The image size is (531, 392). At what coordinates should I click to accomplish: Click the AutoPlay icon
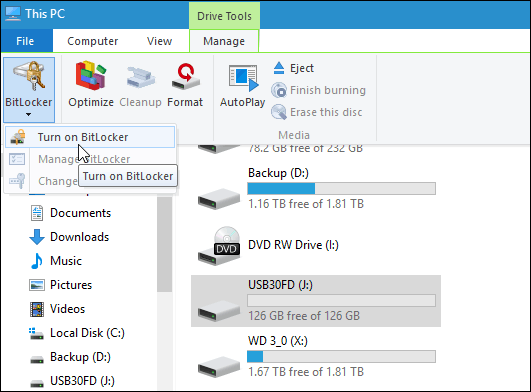click(x=243, y=78)
